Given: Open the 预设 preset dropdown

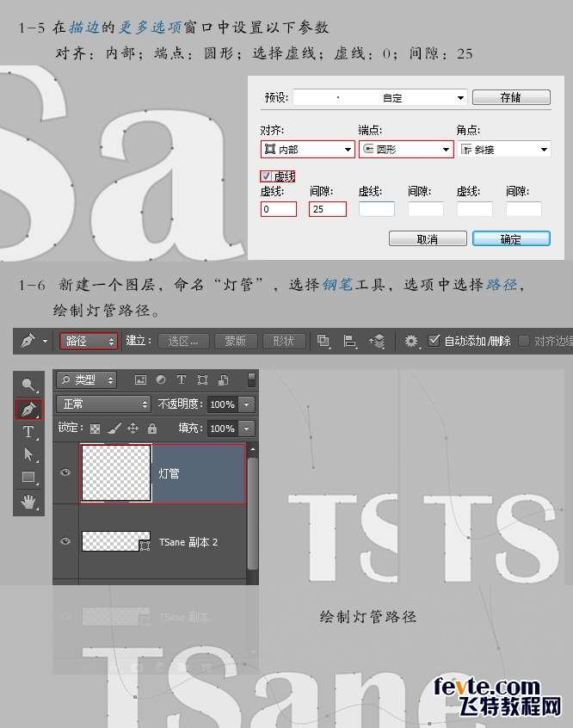Looking at the screenshot, I should pos(379,97).
